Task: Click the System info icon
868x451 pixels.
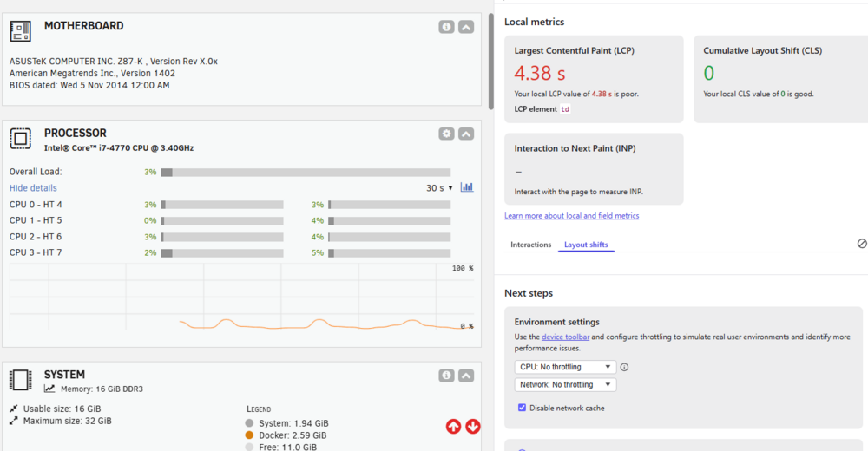Action: click(x=447, y=376)
